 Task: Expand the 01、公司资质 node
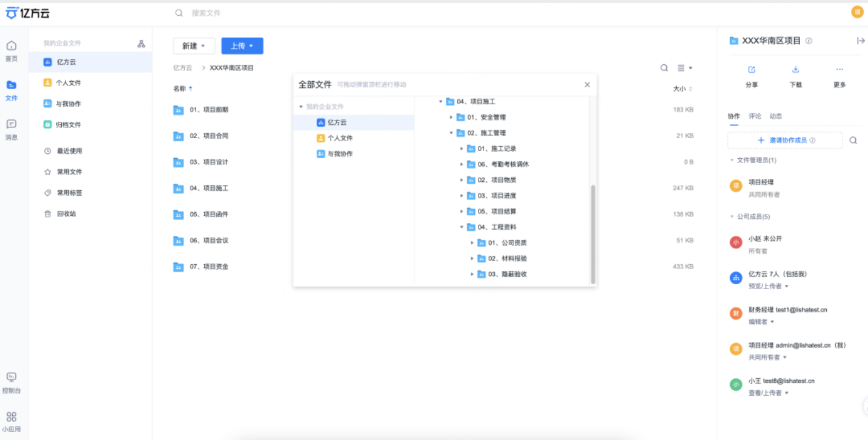click(x=472, y=242)
